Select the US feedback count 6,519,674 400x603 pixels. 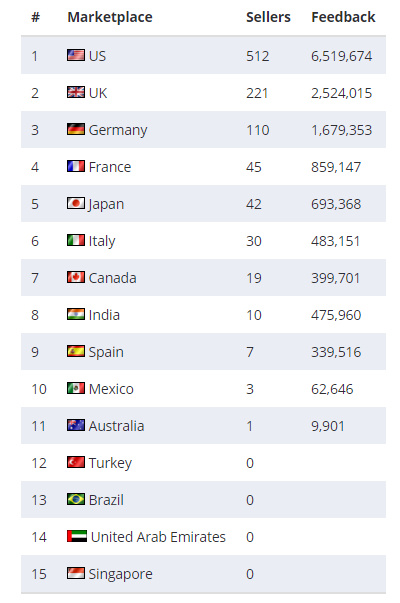(342, 56)
